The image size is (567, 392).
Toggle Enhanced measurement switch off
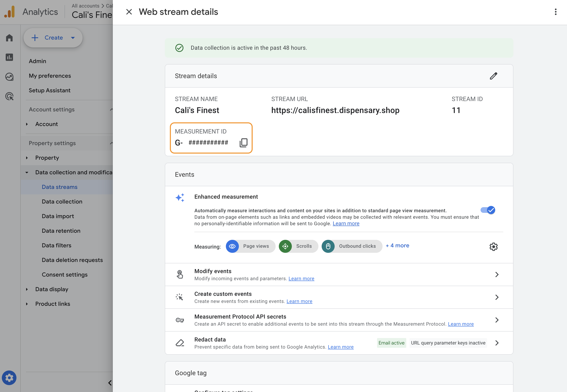(488, 210)
